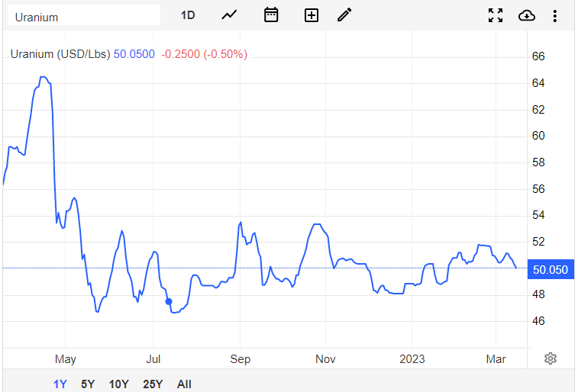The height and width of the screenshot is (392, 578).
Task: Click the 46 value on the price axis
Action: coord(538,321)
